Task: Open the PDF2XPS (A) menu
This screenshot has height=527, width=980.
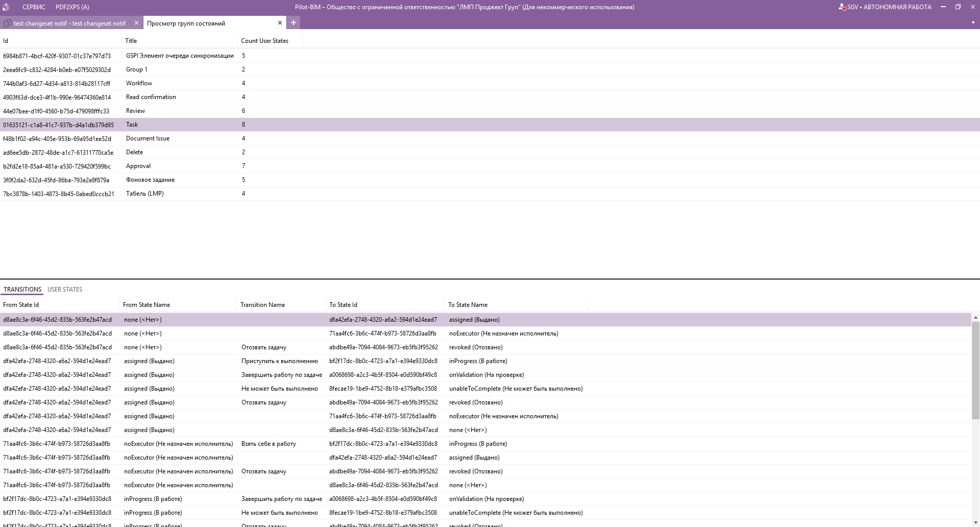Action: pyautogui.click(x=72, y=7)
